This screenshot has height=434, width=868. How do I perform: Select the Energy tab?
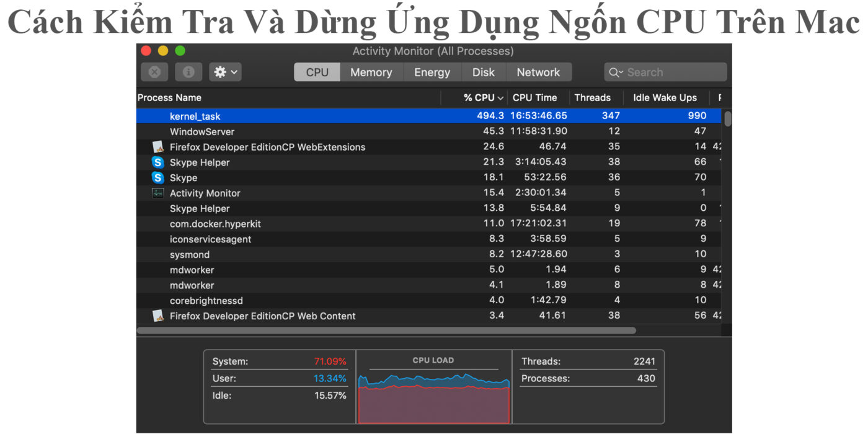coord(432,72)
